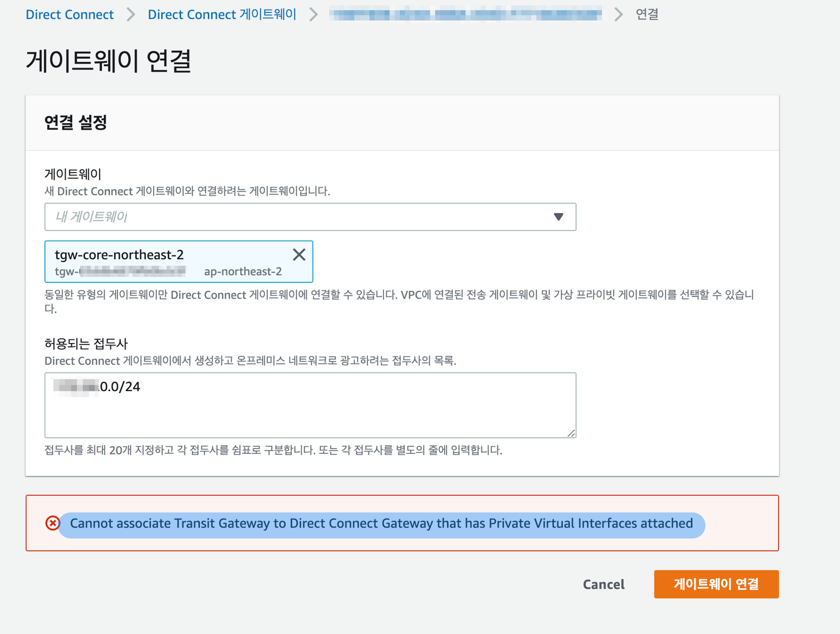The height and width of the screenshot is (634, 840).
Task: Click chevron after Direct Connect 게이트웨이
Action: tap(313, 15)
